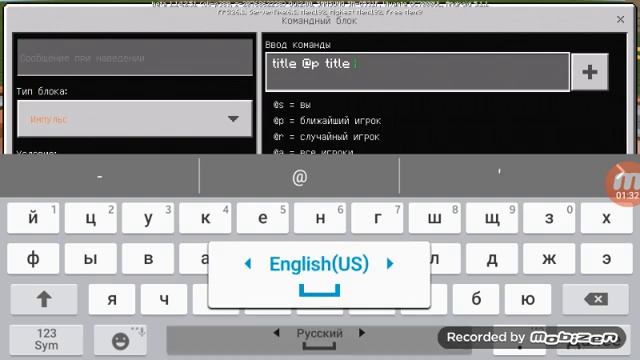Tap the щ key
Viewport: 640px width, 360px height.
(x=492, y=218)
